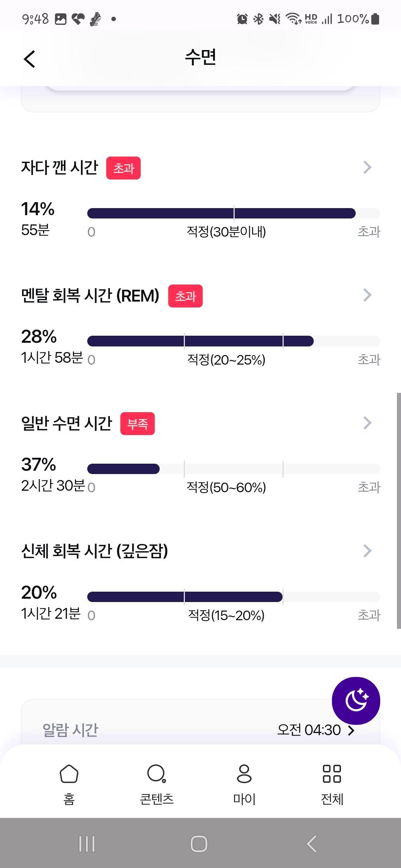This screenshot has width=401, height=868.
Task: Tap the floating moon sleep button
Action: (x=356, y=701)
